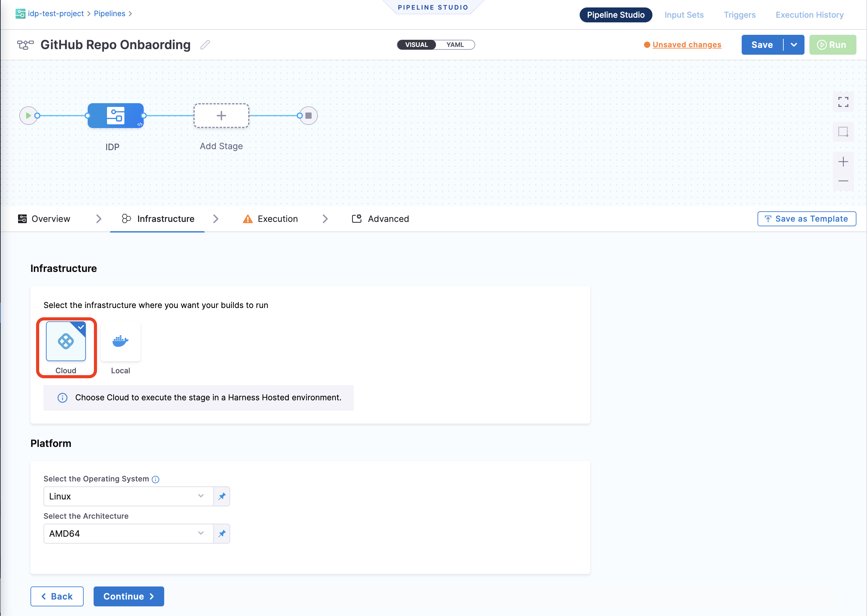The width and height of the screenshot is (867, 616).
Task: Select Cloud infrastructure option
Action: click(66, 341)
